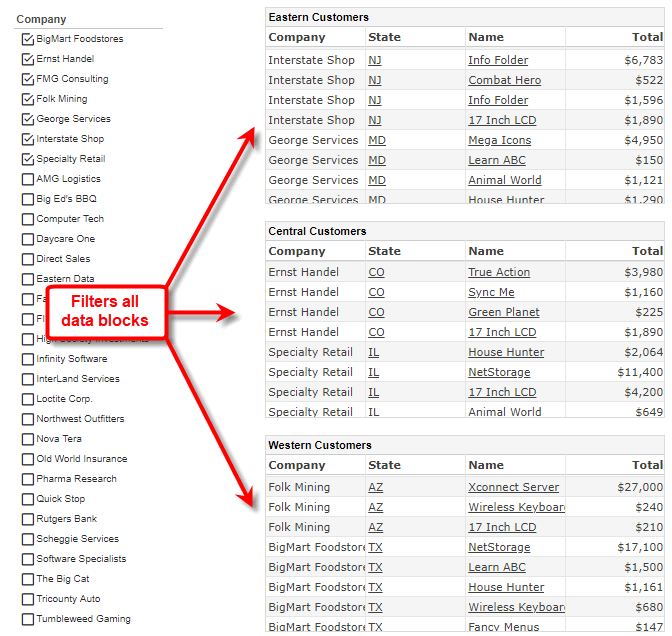Viewport: 672px width, 636px height.
Task: Deselect FMG Consulting in company list
Action: click(x=27, y=79)
